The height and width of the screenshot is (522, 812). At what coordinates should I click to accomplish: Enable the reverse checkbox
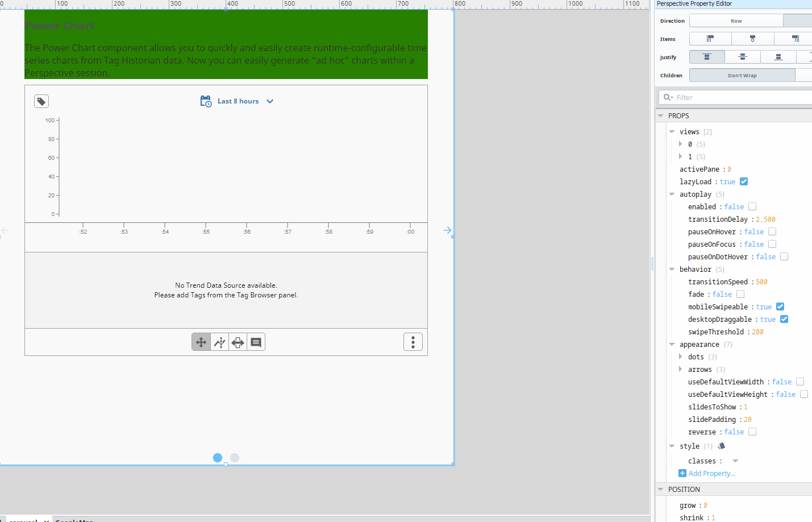(752, 432)
